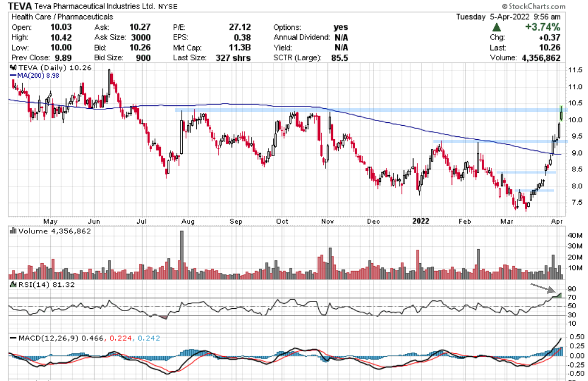The width and height of the screenshot is (588, 381).
Task: Click the Aug month label on time axis
Action: tap(188, 221)
